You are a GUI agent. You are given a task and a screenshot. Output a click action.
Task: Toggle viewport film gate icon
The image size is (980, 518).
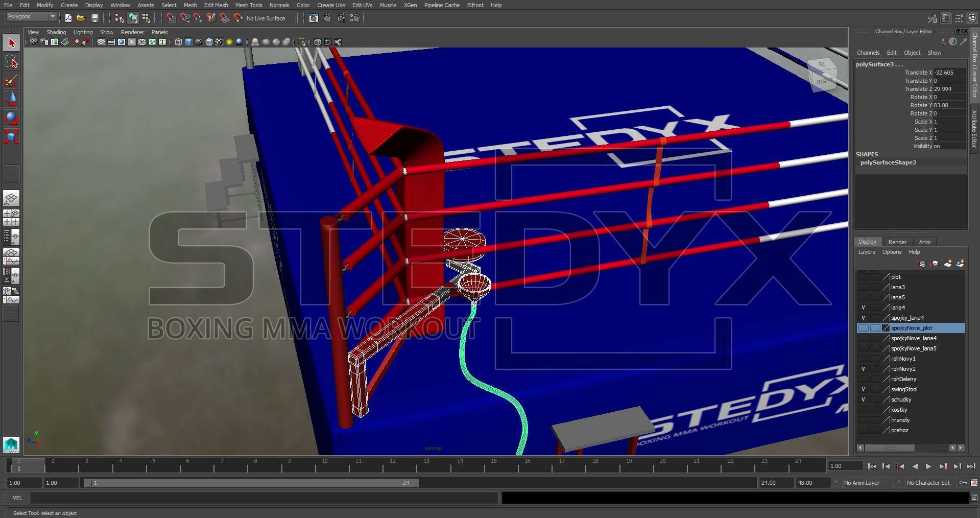(111, 42)
